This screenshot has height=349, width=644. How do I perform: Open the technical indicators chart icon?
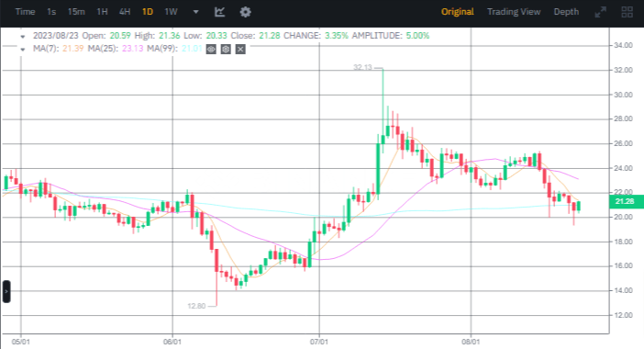[x=220, y=12]
